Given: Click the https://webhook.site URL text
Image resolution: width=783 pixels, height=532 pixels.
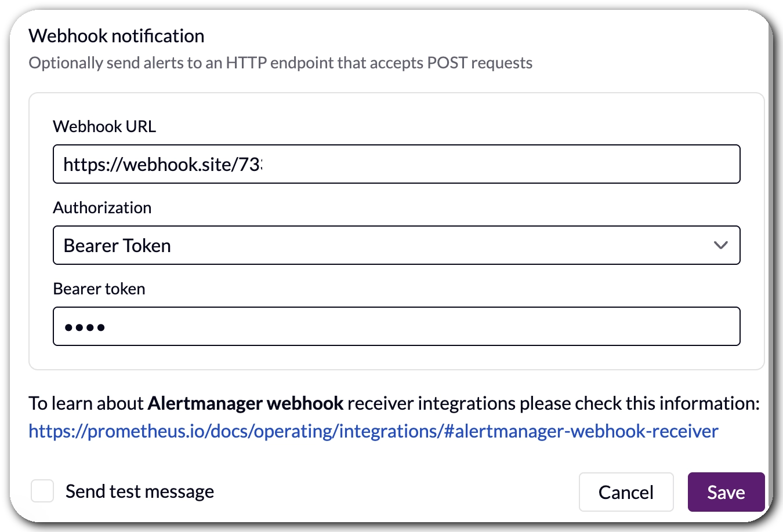Looking at the screenshot, I should (162, 165).
